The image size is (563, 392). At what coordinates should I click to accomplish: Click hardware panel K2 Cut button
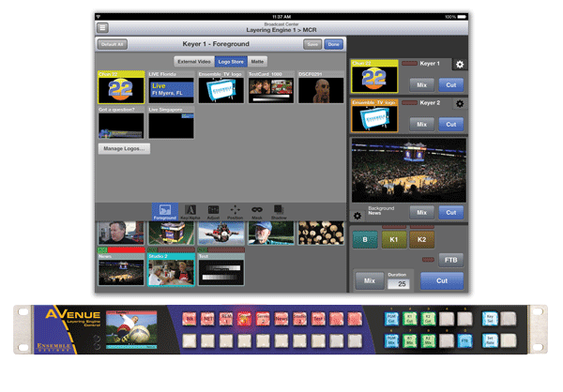[x=428, y=319]
